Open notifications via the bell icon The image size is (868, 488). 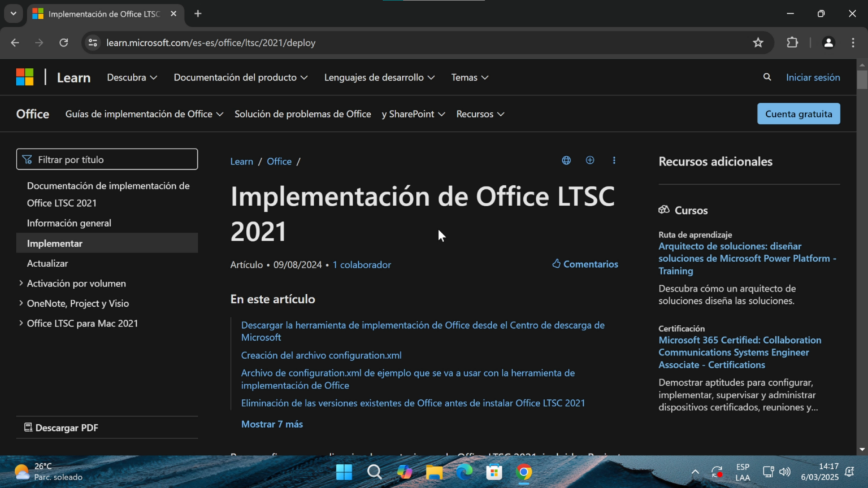pyautogui.click(x=848, y=472)
